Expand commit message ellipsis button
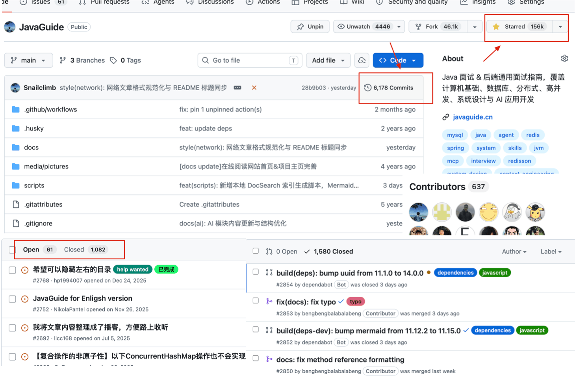 tap(237, 88)
